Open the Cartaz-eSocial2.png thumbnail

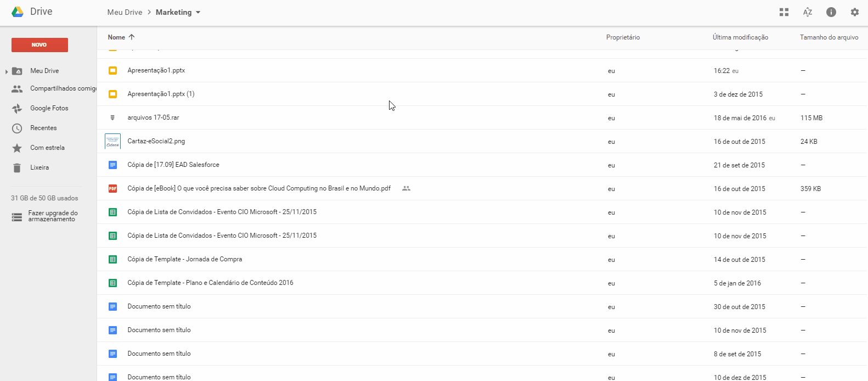click(x=112, y=141)
